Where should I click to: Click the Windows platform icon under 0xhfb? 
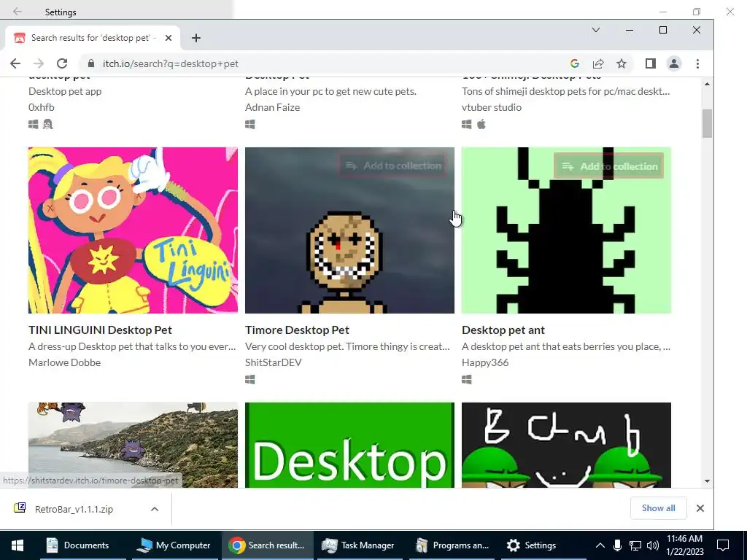click(x=34, y=124)
